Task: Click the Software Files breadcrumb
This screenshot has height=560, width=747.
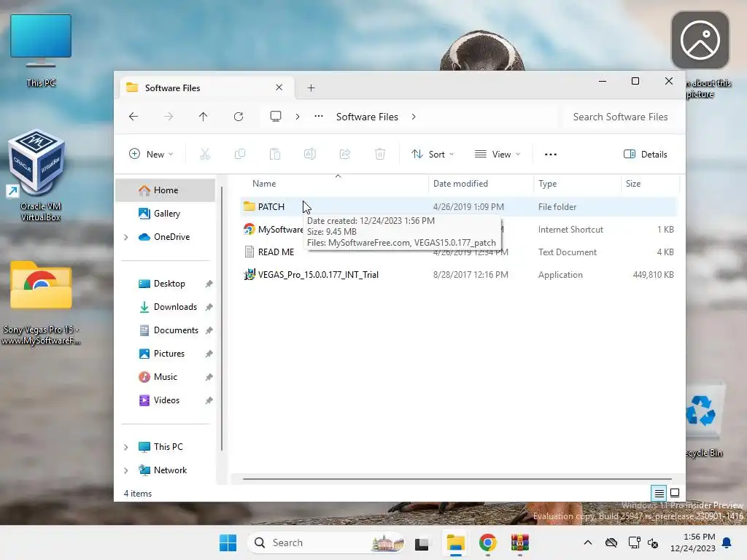Action: (367, 117)
